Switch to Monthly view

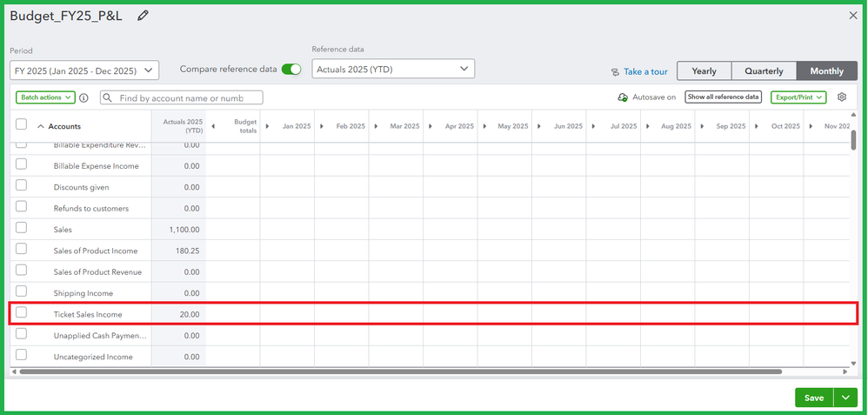tap(827, 71)
